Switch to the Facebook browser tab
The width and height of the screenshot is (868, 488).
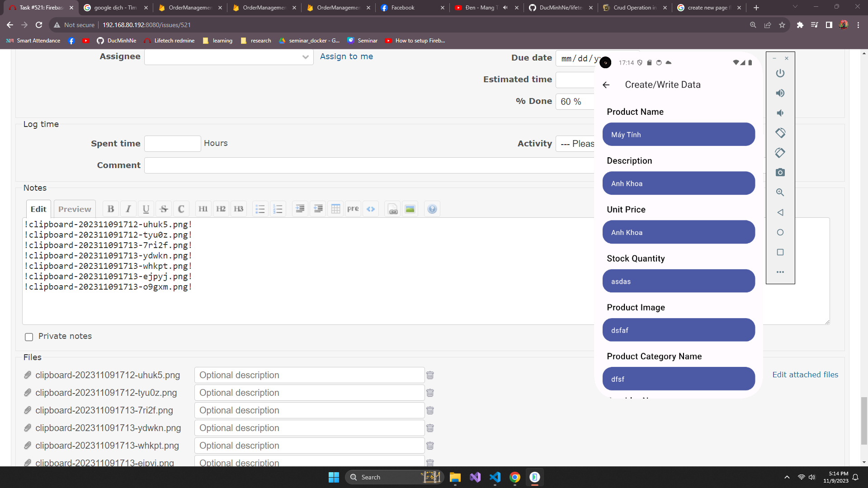tap(402, 8)
